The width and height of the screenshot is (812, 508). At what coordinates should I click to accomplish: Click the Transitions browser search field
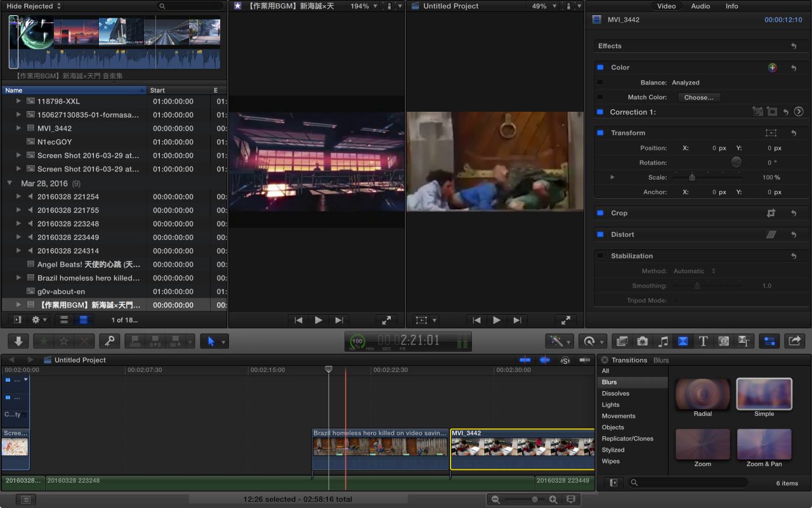[x=688, y=483]
